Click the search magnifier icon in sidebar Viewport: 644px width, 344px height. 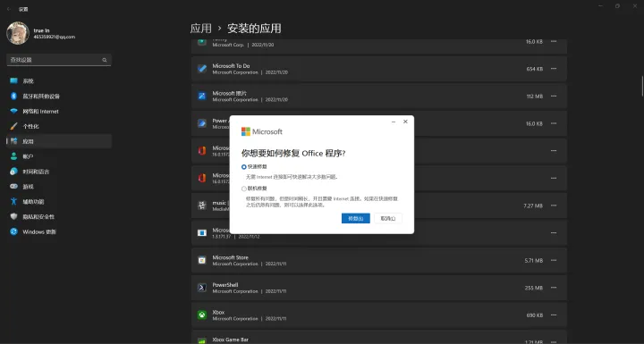pos(105,60)
